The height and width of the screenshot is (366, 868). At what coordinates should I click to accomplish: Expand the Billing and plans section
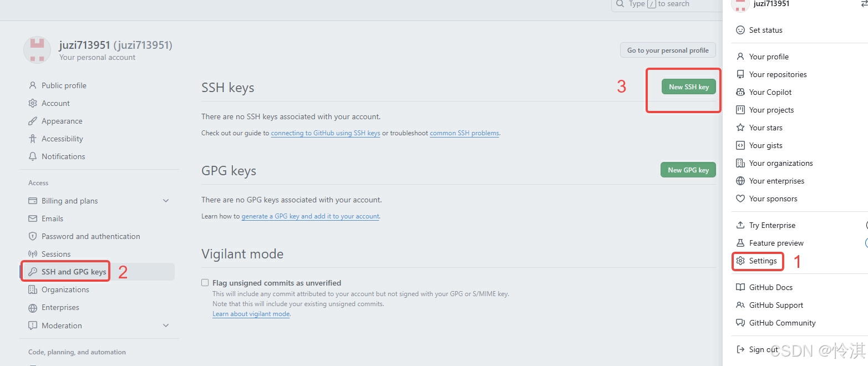166,201
